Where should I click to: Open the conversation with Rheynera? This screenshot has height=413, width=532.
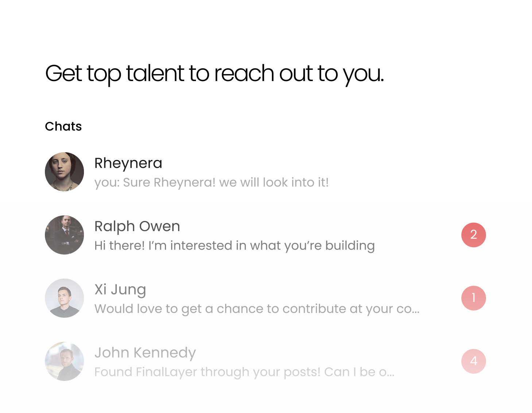pos(255,172)
